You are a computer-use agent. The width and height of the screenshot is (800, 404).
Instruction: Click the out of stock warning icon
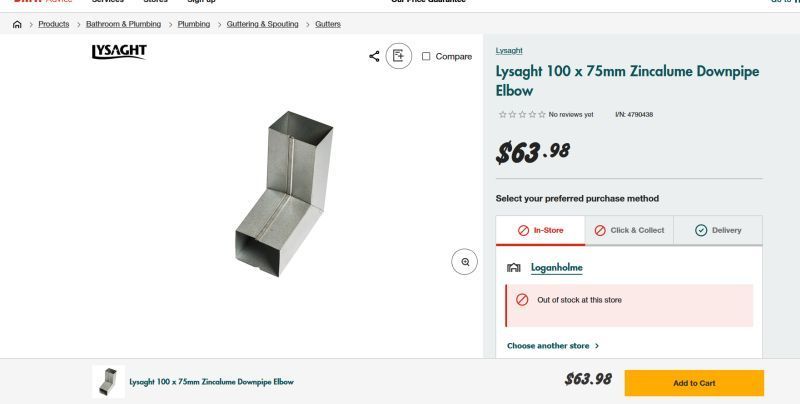[522, 300]
